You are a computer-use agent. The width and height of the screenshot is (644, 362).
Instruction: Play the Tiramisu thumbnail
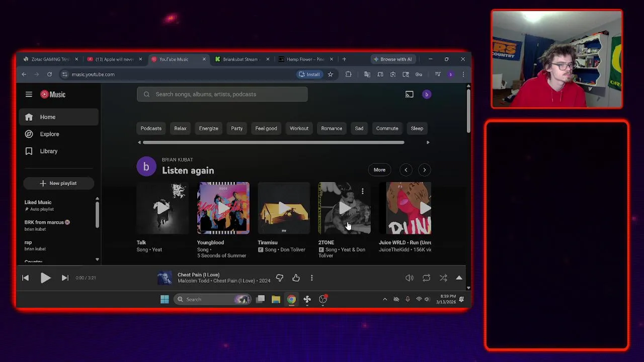pyautogui.click(x=284, y=208)
